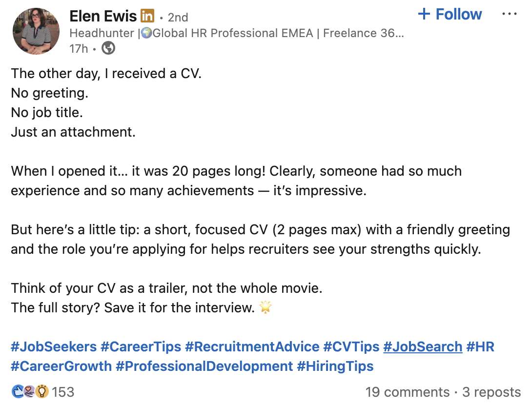The width and height of the screenshot is (532, 407).
Task: Open the #RecruitmentAdvice hashtag
Action: [252, 346]
